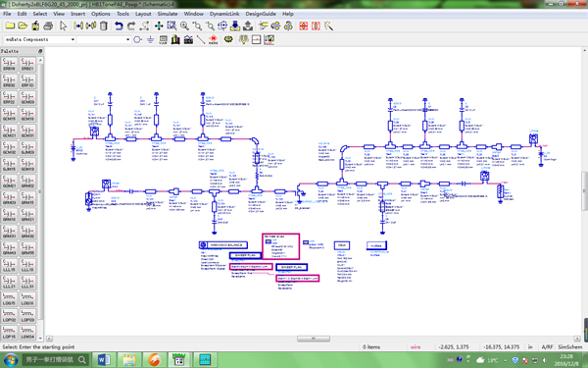Select the GCM03 capacitor in the palette
This screenshot has width=588, height=368.
click(27, 98)
